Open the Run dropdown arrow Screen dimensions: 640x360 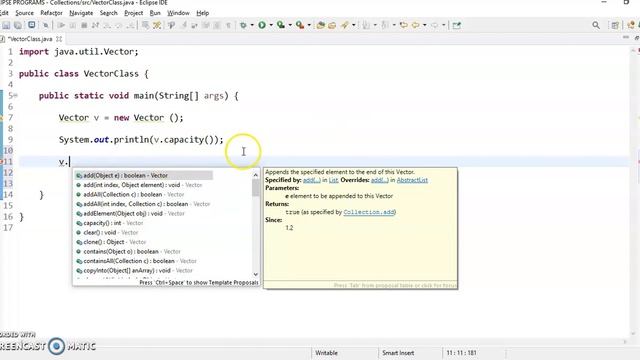271,25
